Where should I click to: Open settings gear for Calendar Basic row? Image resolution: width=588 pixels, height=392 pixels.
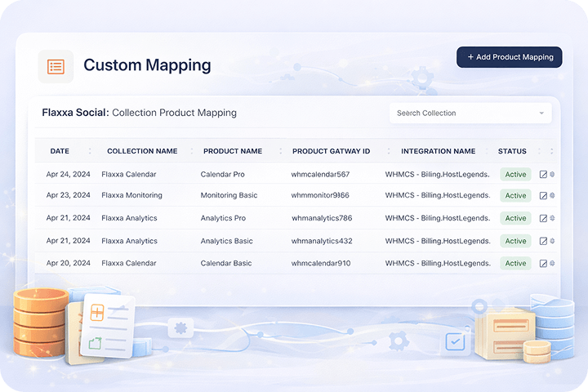pos(553,263)
